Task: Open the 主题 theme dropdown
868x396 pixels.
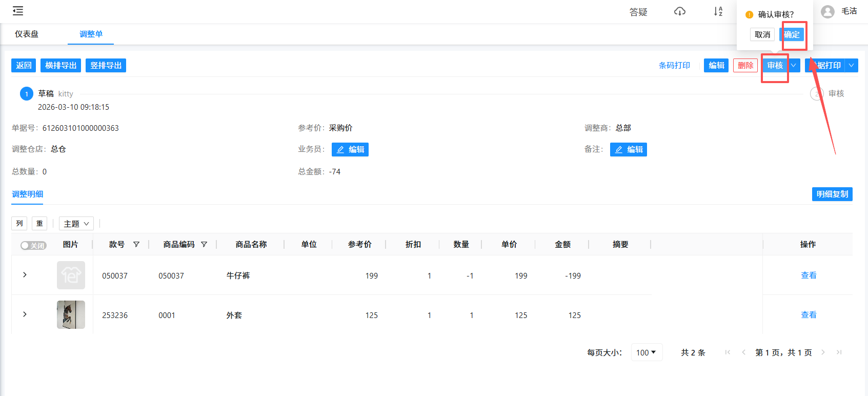Action: (x=76, y=224)
